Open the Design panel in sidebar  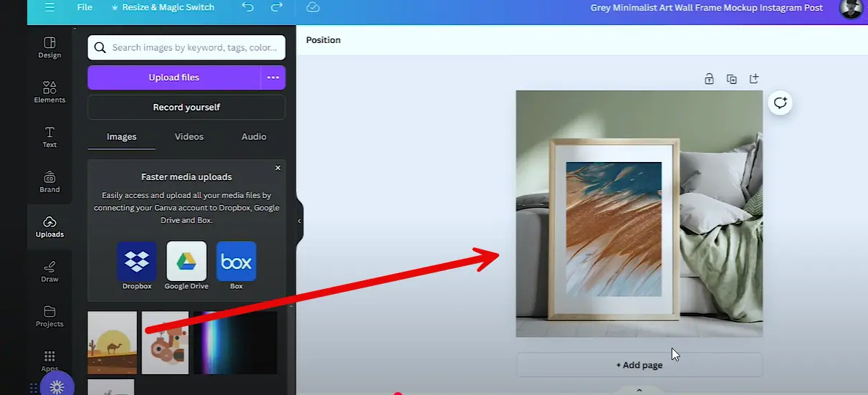pyautogui.click(x=49, y=47)
